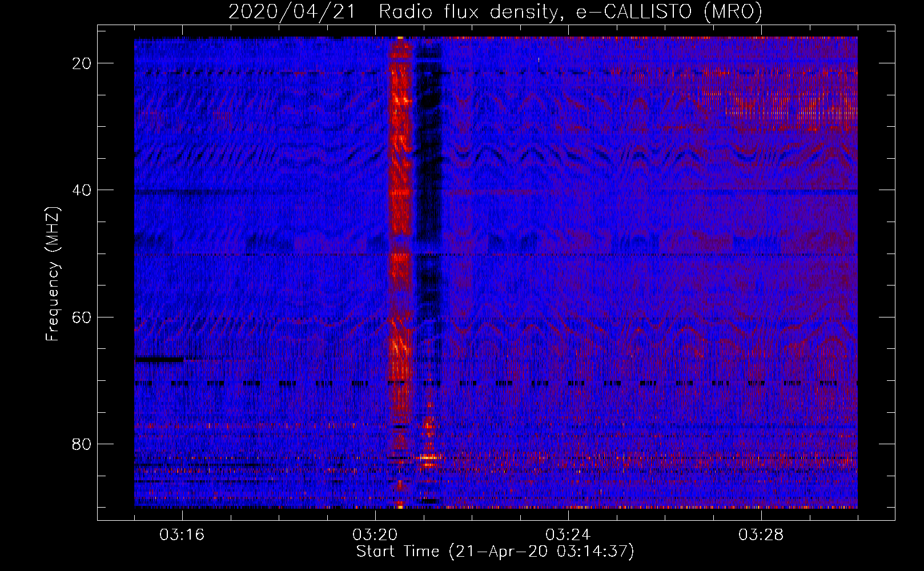Click the y-axis tick label '80'
The height and width of the screenshot is (571, 924).
click(x=82, y=444)
